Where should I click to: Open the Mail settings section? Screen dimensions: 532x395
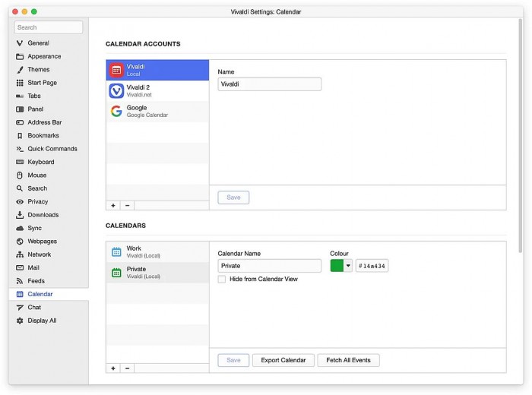34,267
